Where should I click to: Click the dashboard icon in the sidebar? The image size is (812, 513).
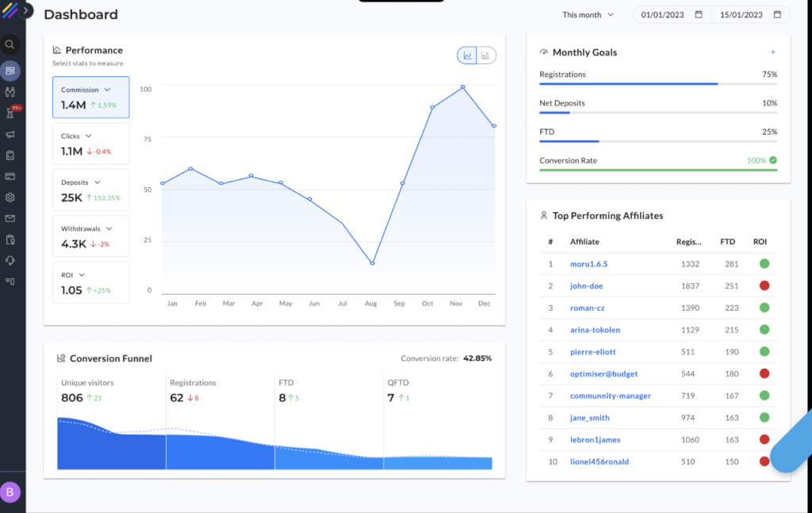click(10, 71)
